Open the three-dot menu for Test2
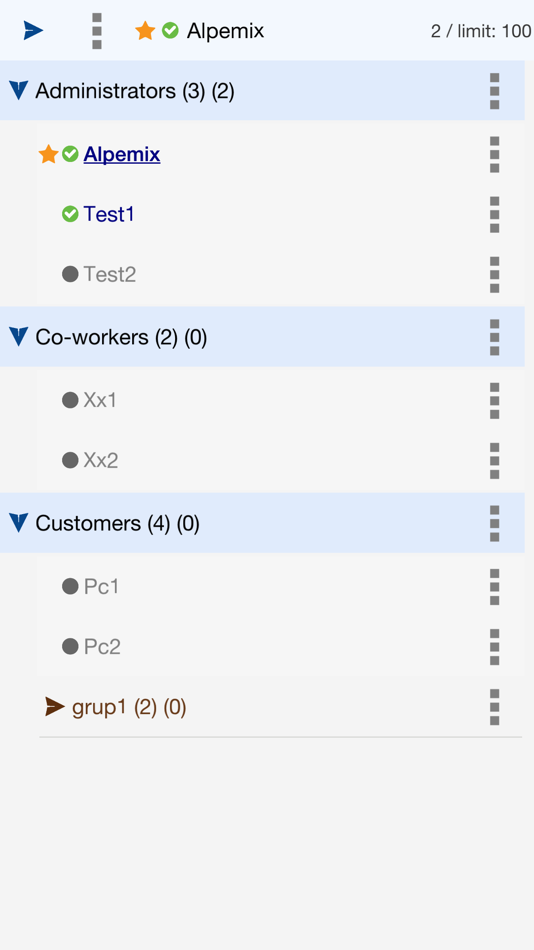 pos(495,274)
